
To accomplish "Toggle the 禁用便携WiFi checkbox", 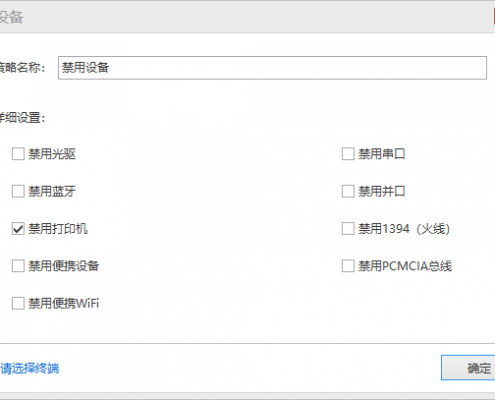I will click(x=18, y=303).
